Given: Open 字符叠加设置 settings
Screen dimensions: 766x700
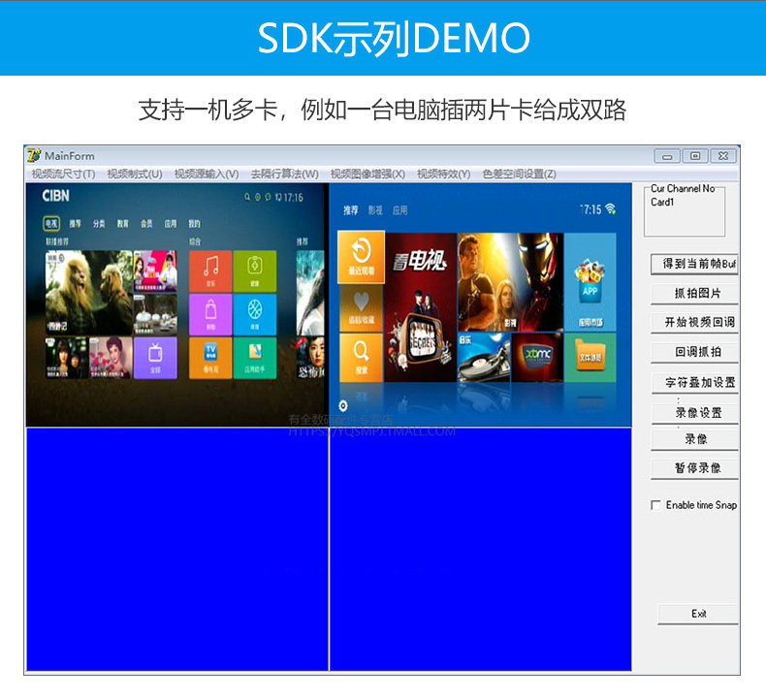Looking at the screenshot, I should (x=694, y=382).
